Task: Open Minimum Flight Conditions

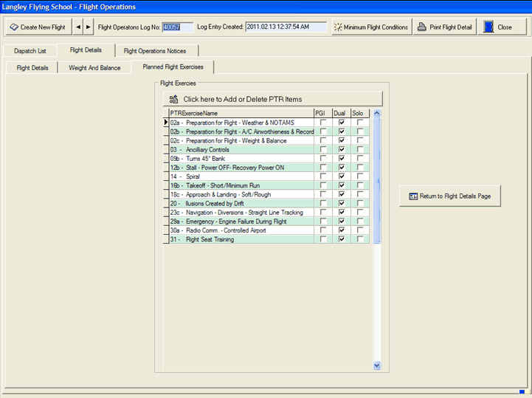Action: point(370,27)
